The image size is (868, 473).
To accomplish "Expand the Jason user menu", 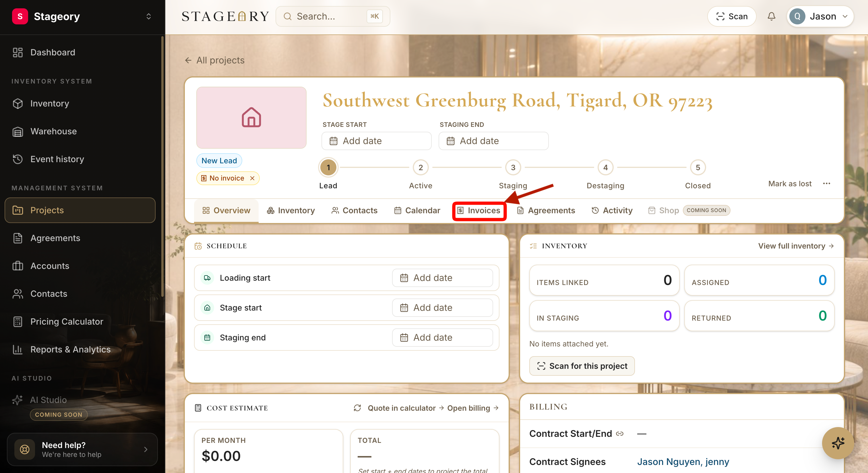I will (820, 16).
